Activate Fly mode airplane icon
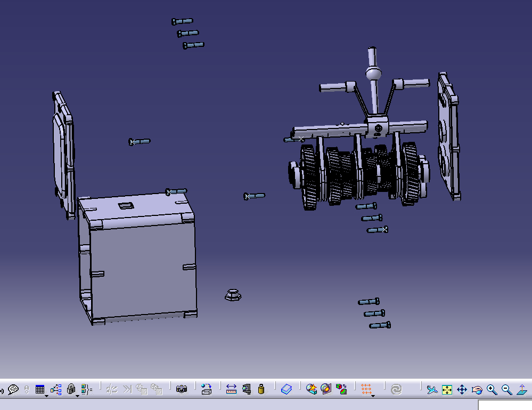Viewport: 532px width, 410px height. (x=432, y=390)
